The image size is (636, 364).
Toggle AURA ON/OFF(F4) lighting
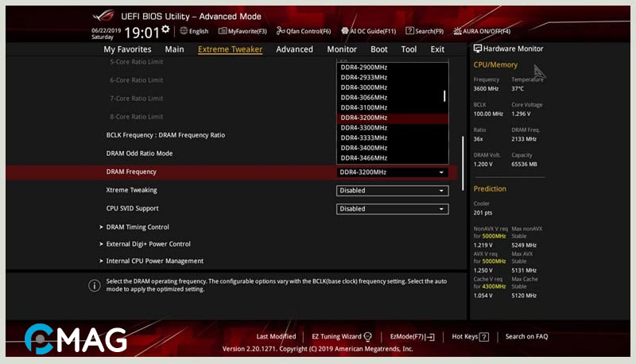[482, 31]
